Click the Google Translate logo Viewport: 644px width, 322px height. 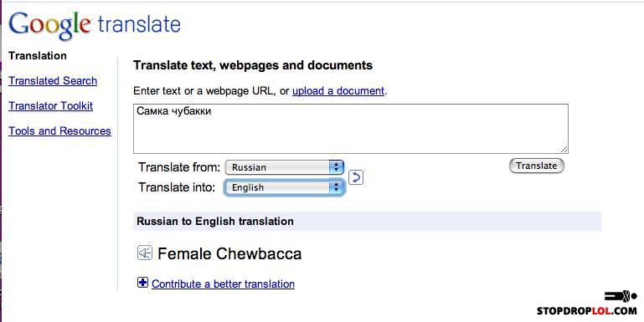point(95,25)
